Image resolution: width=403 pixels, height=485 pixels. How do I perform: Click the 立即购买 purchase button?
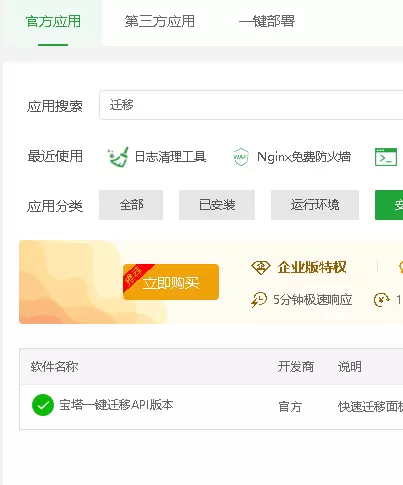pyautogui.click(x=171, y=282)
